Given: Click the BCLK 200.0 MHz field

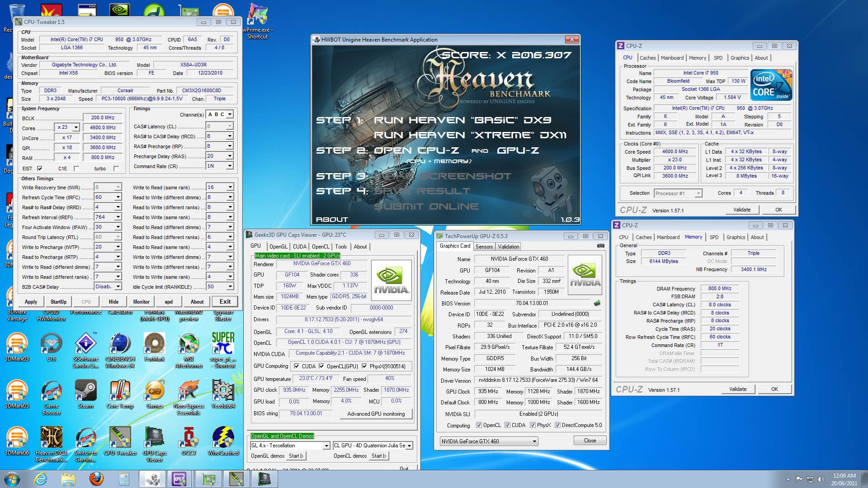Looking at the screenshot, I should coord(103,117).
